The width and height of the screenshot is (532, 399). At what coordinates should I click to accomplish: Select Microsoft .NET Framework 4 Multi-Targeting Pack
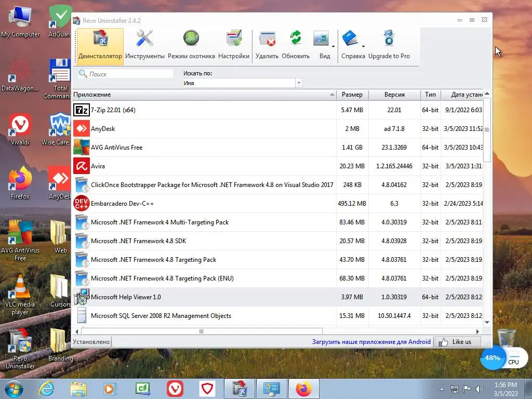(277, 222)
